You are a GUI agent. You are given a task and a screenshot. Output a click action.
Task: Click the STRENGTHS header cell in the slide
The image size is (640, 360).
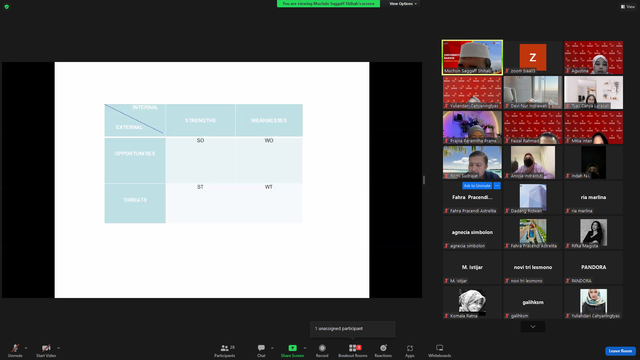pyautogui.click(x=200, y=120)
